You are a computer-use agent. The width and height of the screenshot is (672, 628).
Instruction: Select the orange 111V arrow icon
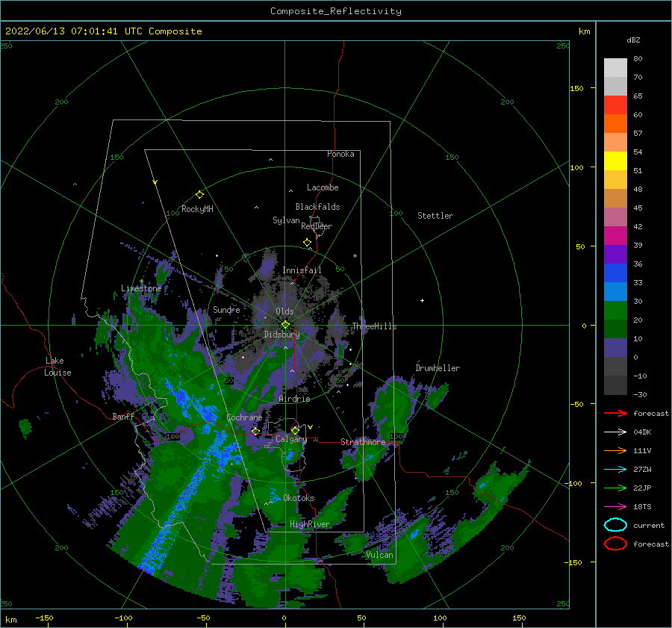(615, 450)
